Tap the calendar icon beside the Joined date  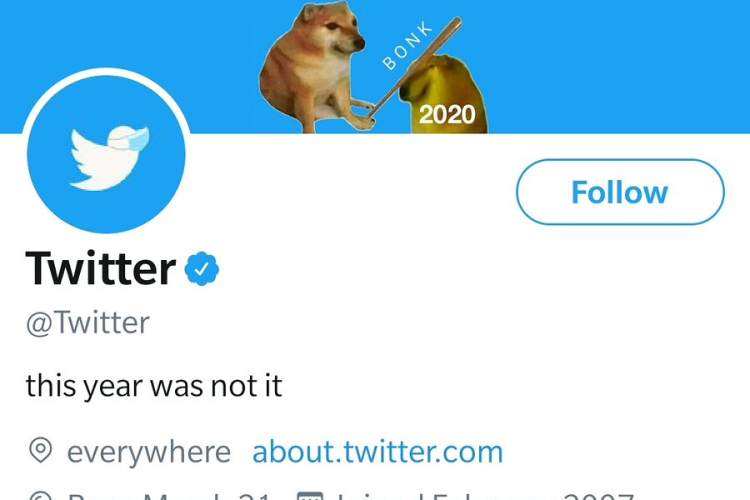pos(309,496)
